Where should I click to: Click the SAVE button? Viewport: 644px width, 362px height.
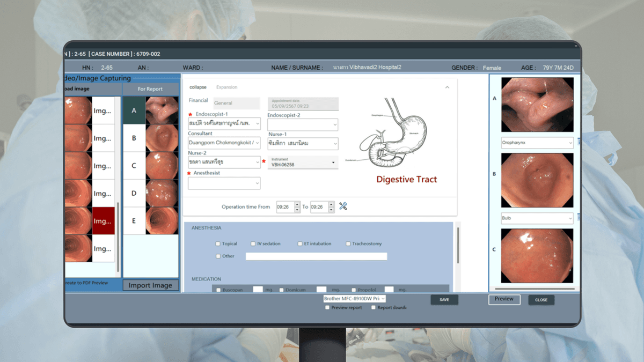click(444, 300)
